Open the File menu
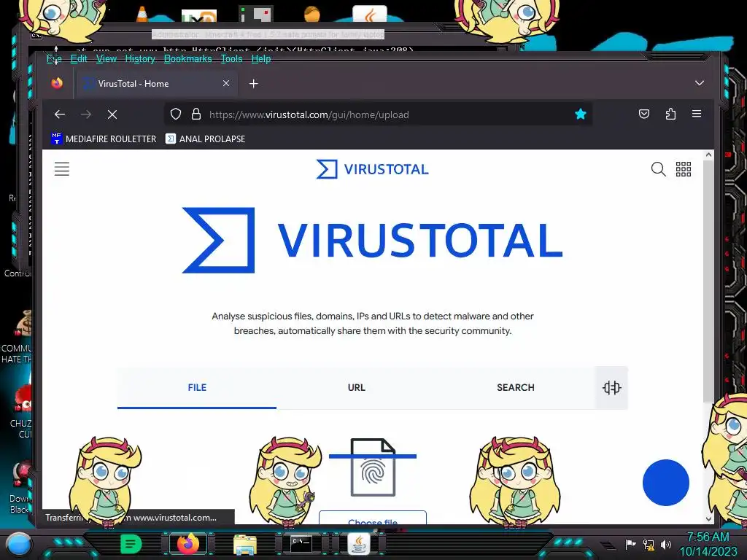 point(54,58)
